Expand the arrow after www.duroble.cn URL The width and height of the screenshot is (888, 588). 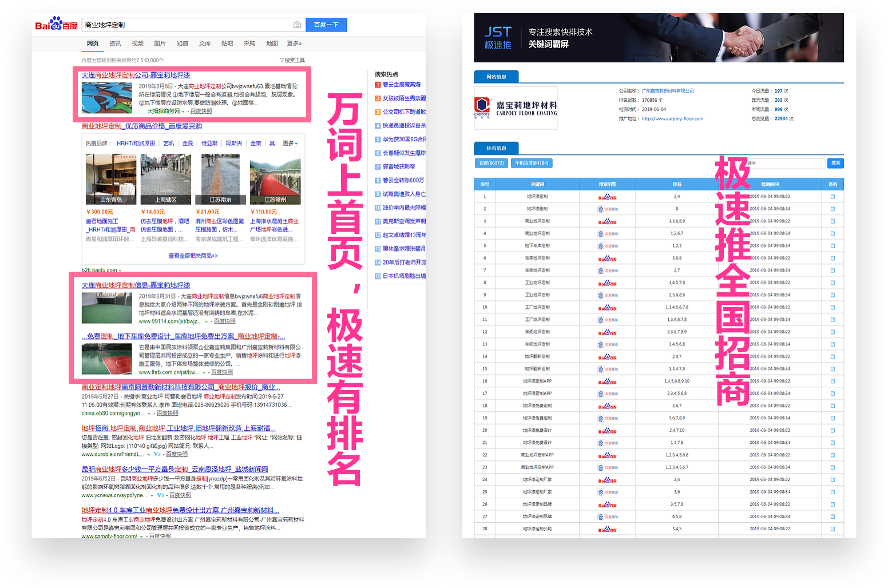point(148,455)
